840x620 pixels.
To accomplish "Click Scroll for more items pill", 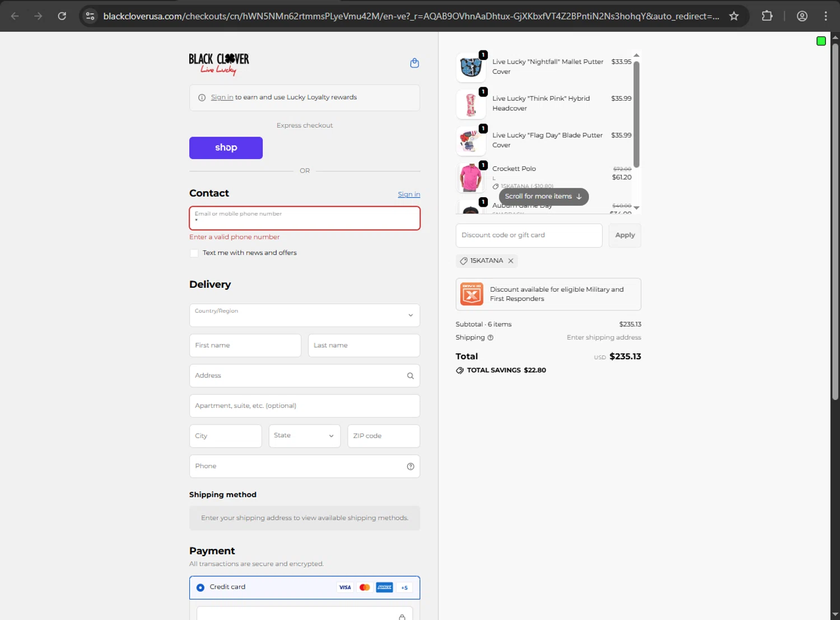I will coord(543,197).
